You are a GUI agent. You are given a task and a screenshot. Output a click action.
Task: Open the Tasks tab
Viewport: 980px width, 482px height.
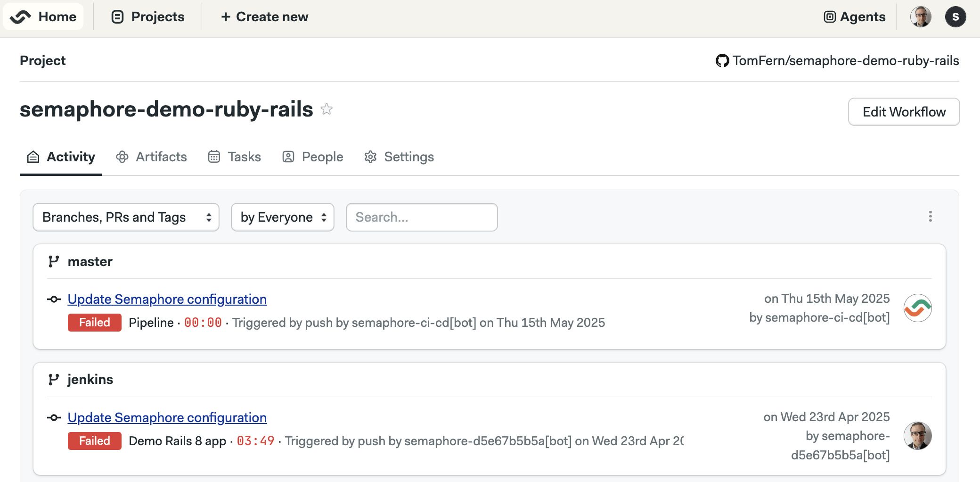coord(234,157)
